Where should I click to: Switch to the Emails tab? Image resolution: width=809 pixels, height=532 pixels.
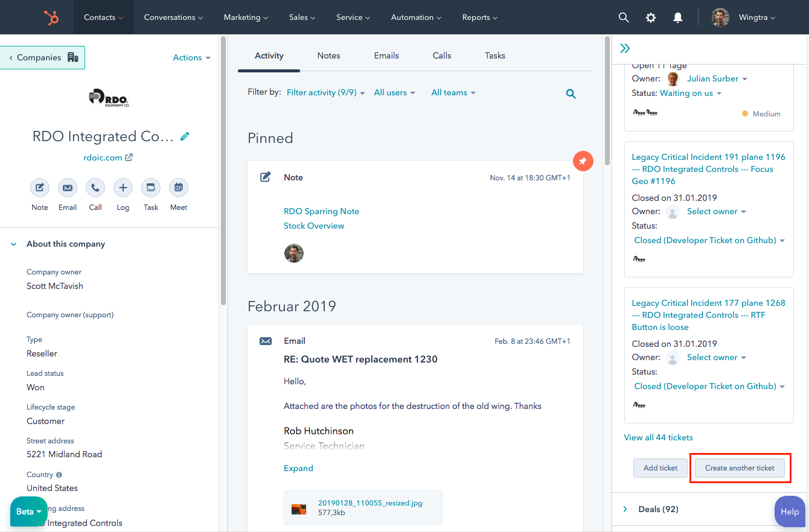click(x=386, y=55)
